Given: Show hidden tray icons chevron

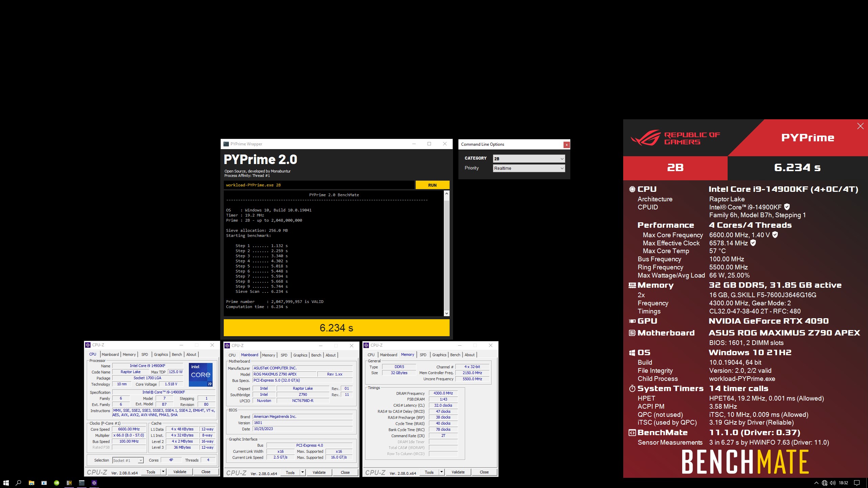Looking at the screenshot, I should pos(816,483).
